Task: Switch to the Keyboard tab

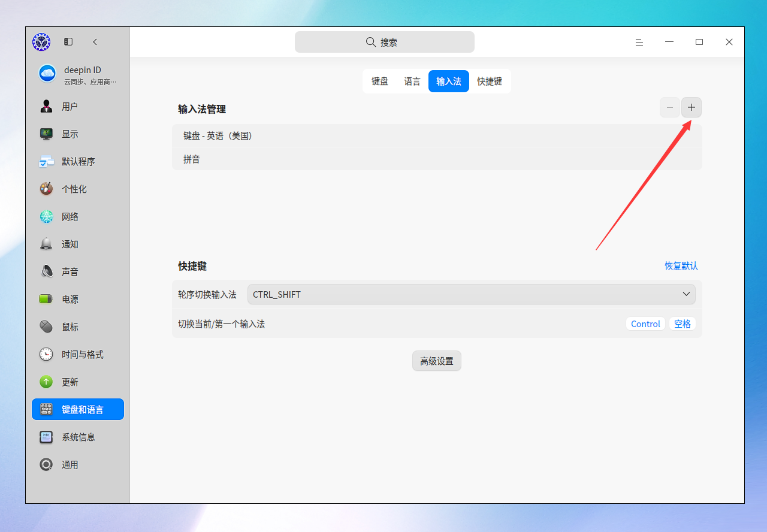Action: pos(380,81)
